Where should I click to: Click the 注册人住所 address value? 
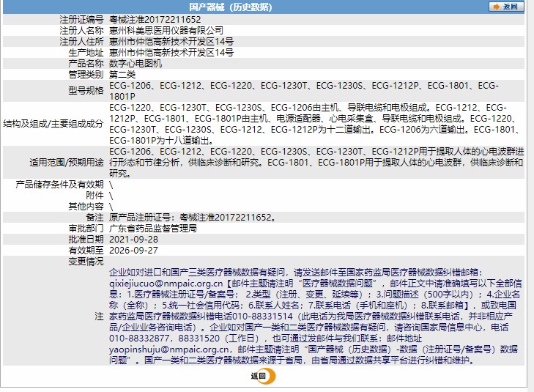(171, 42)
